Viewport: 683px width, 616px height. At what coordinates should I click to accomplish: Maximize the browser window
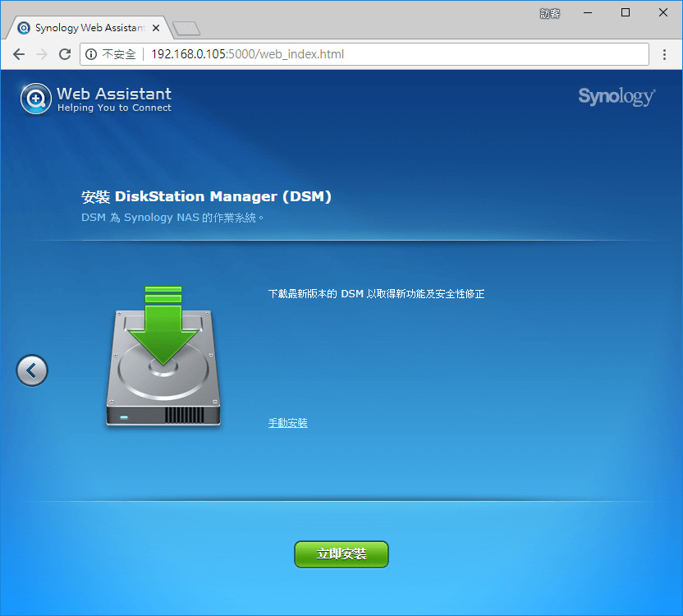point(626,12)
